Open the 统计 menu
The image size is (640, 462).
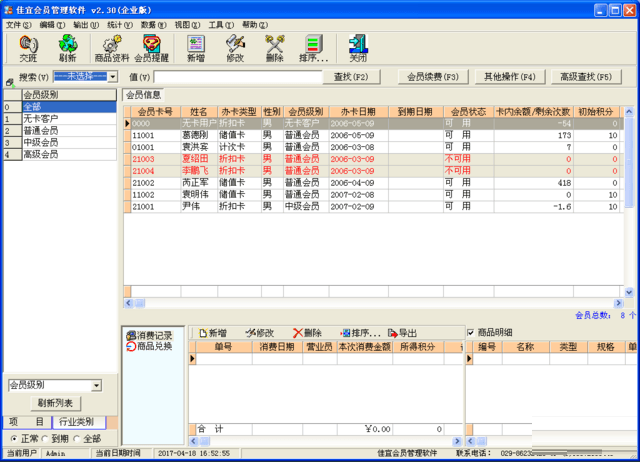(119, 24)
